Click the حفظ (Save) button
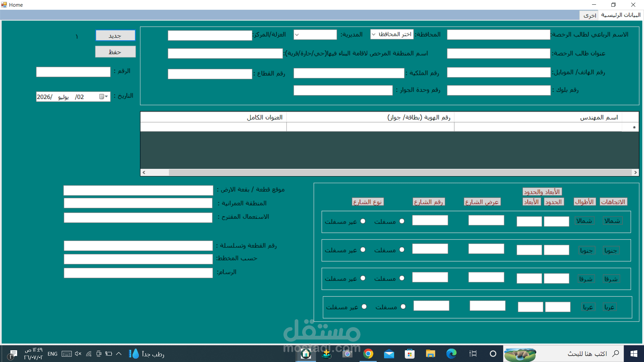This screenshot has width=644, height=362. 115,52
